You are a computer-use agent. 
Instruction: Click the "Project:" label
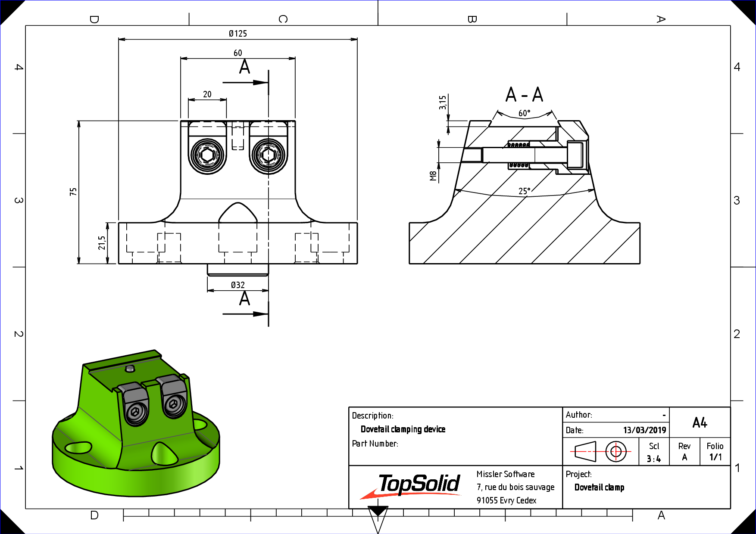[x=579, y=474]
